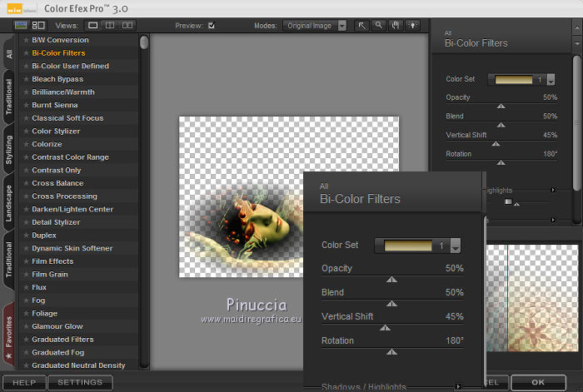583x392 pixels.
Task: Click the Vertical Shift slider handle in settings panel
Action: point(496,144)
